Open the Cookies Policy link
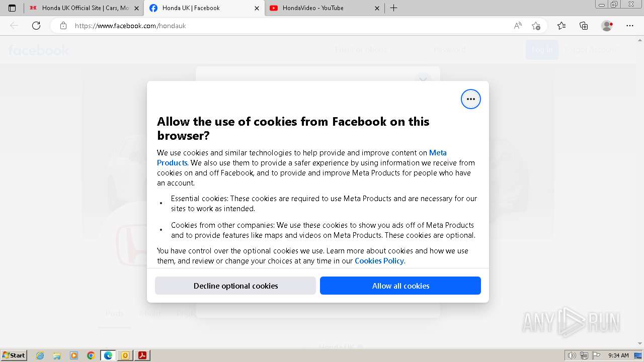The width and height of the screenshot is (644, 362). point(379,261)
